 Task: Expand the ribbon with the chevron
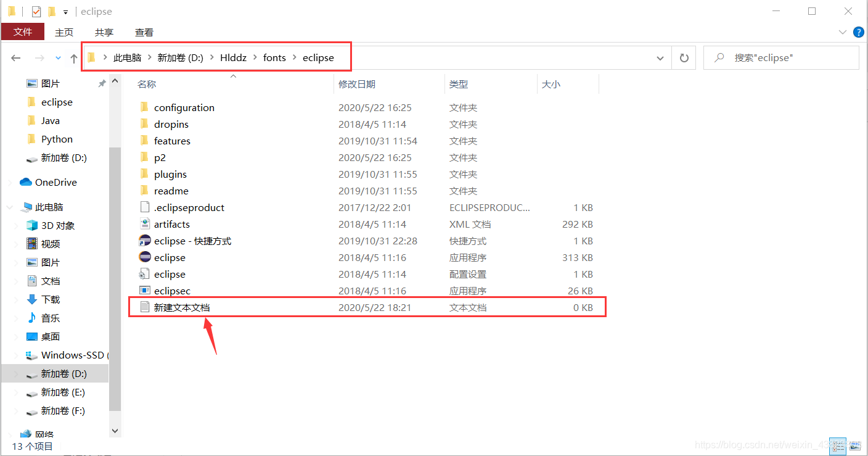[x=843, y=32]
